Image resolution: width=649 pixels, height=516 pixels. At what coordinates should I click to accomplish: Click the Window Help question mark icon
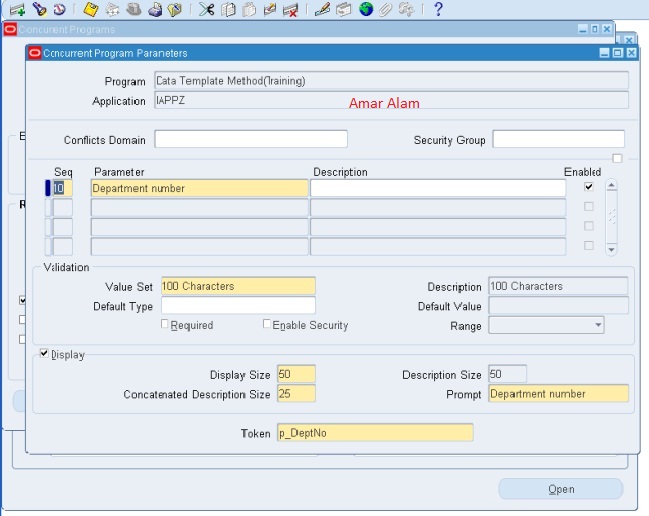(x=438, y=9)
